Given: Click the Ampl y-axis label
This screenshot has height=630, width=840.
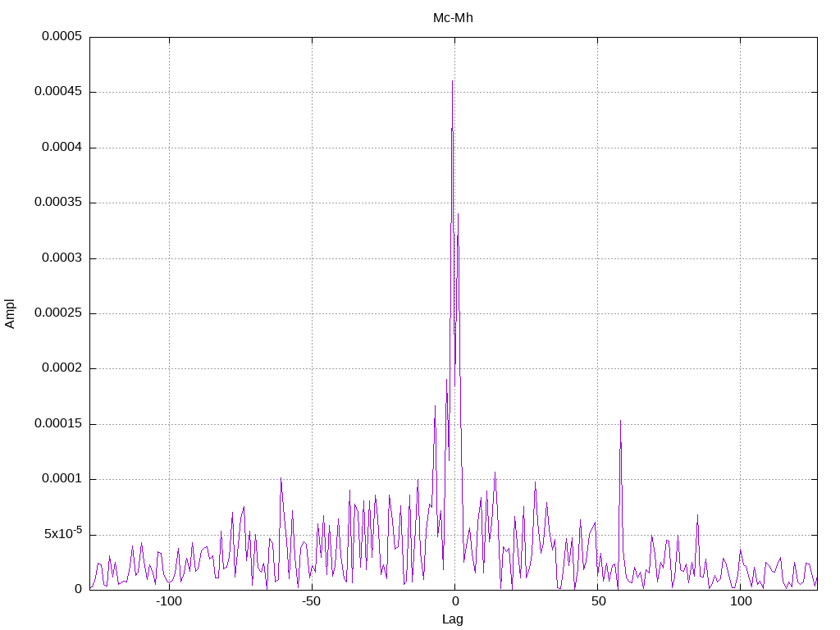Looking at the screenshot, I should [10, 314].
